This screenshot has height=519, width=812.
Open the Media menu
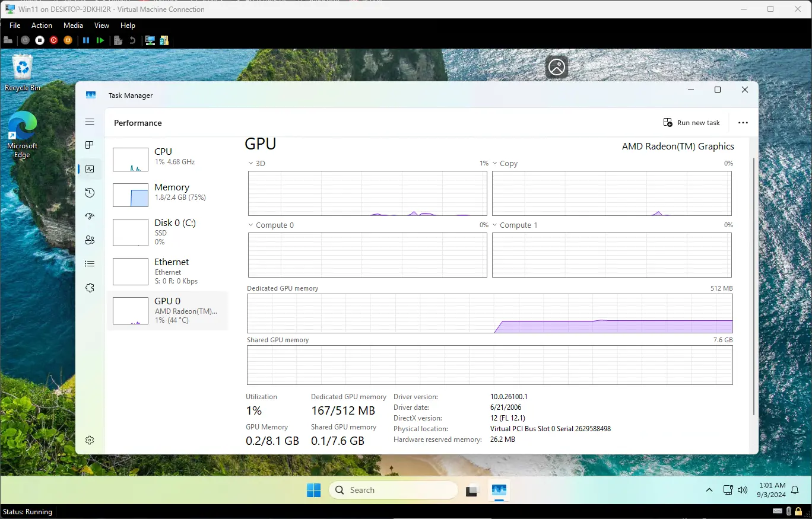tap(73, 26)
